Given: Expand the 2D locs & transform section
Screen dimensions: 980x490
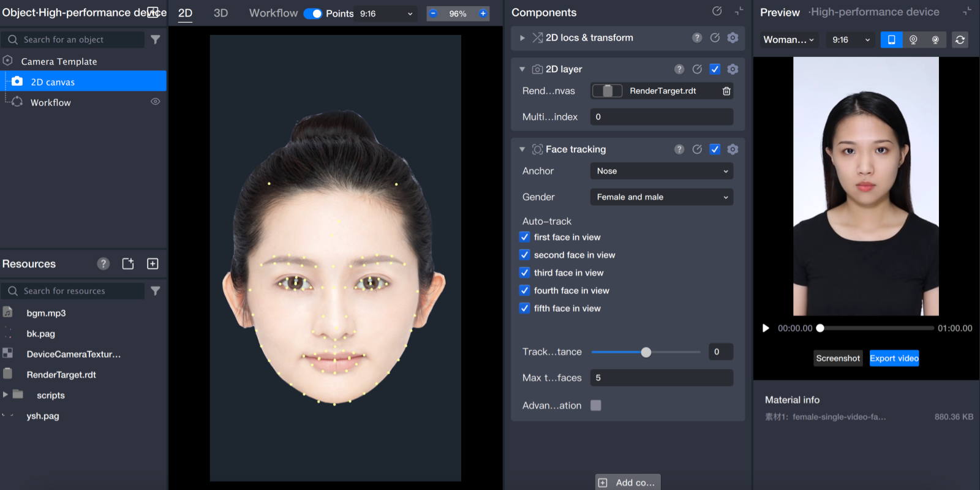Looking at the screenshot, I should (x=522, y=38).
